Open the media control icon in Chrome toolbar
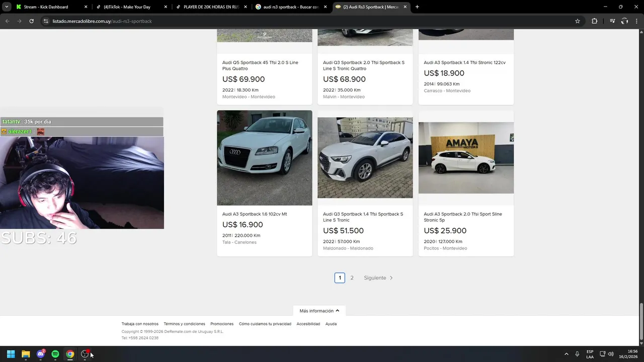 [x=612, y=21]
